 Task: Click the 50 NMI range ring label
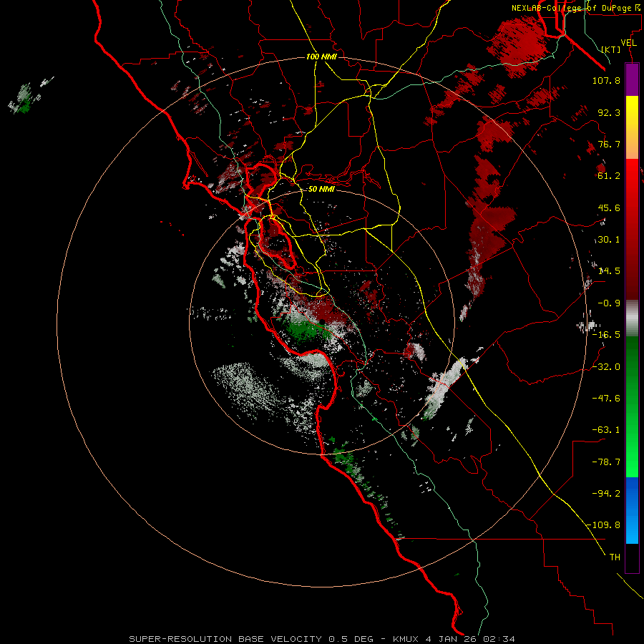click(321, 189)
